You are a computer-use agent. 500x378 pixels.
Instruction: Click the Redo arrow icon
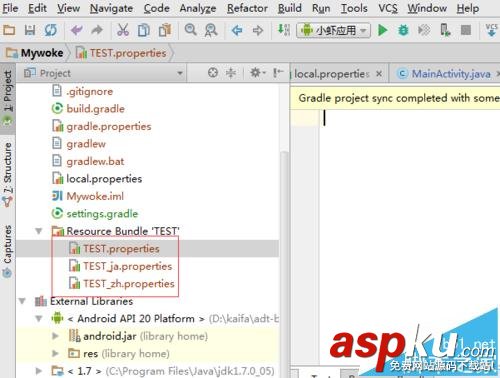pos(97,30)
